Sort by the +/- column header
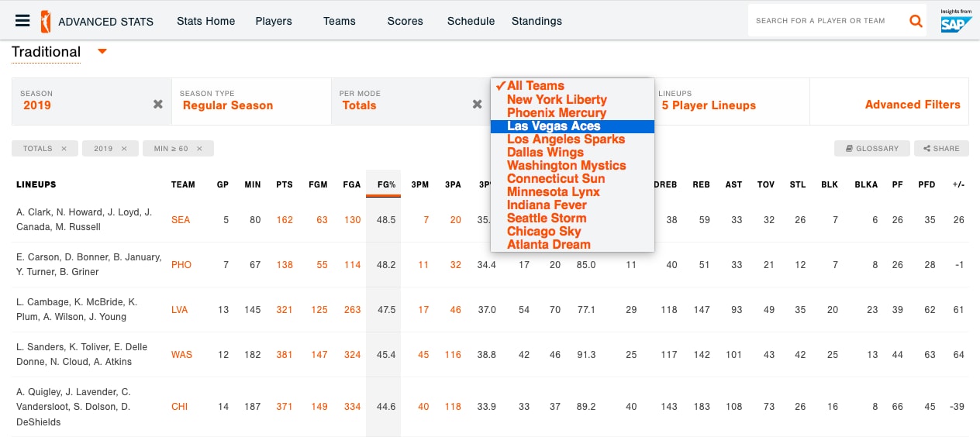Image resolution: width=980 pixels, height=437 pixels. 958,184
